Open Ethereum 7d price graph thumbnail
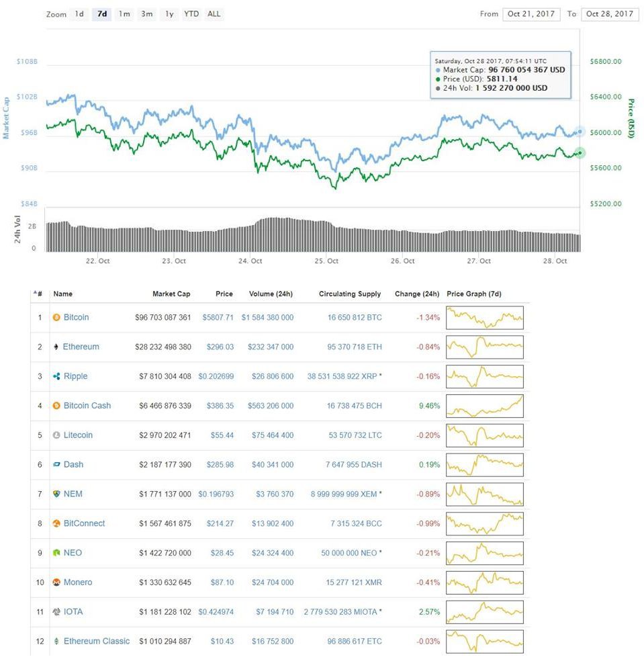This screenshot has height=657, width=644. (x=485, y=347)
